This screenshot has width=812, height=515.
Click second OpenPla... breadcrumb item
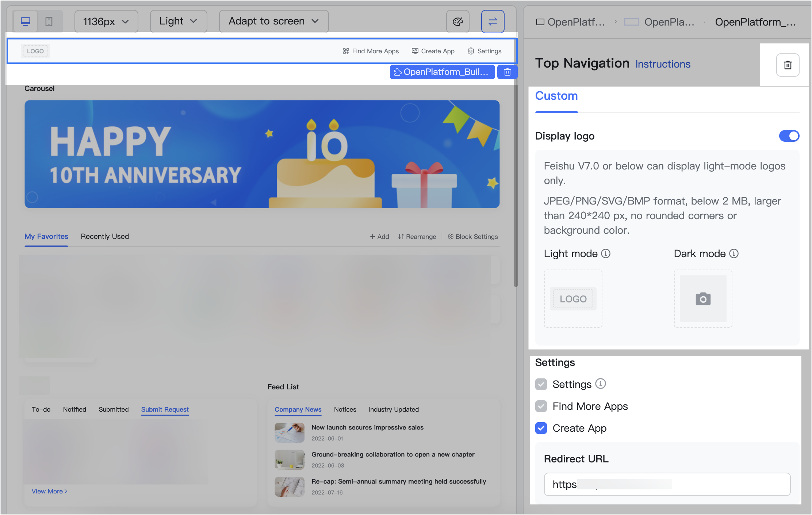[x=659, y=22]
